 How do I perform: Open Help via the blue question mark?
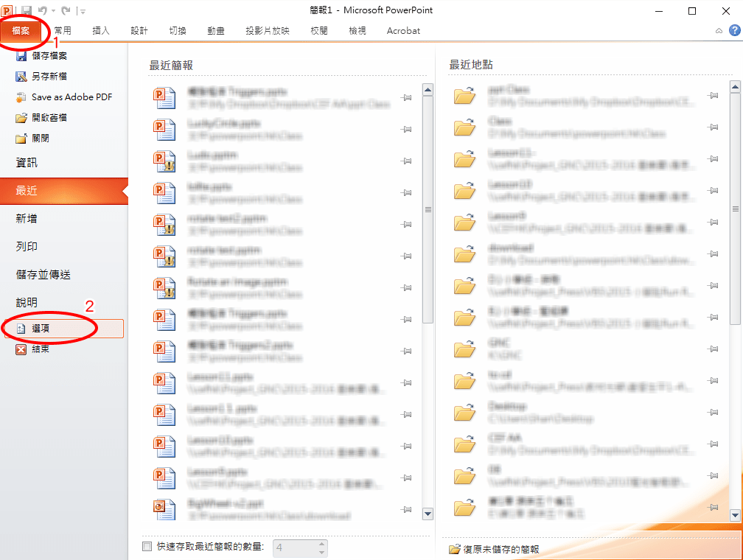(734, 31)
